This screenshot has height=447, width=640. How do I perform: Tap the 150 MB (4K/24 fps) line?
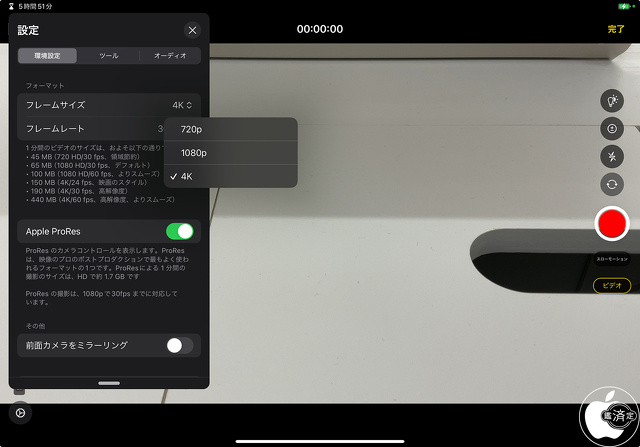pyautogui.click(x=86, y=182)
